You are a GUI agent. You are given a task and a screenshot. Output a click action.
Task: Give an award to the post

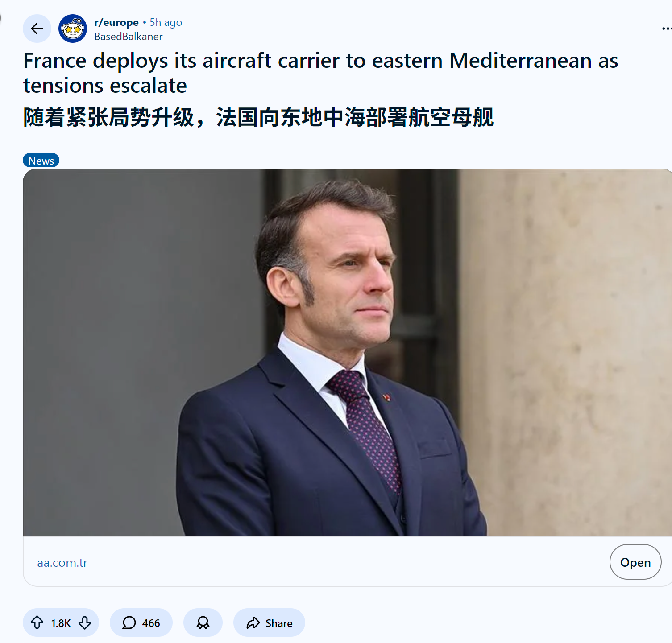pos(203,622)
